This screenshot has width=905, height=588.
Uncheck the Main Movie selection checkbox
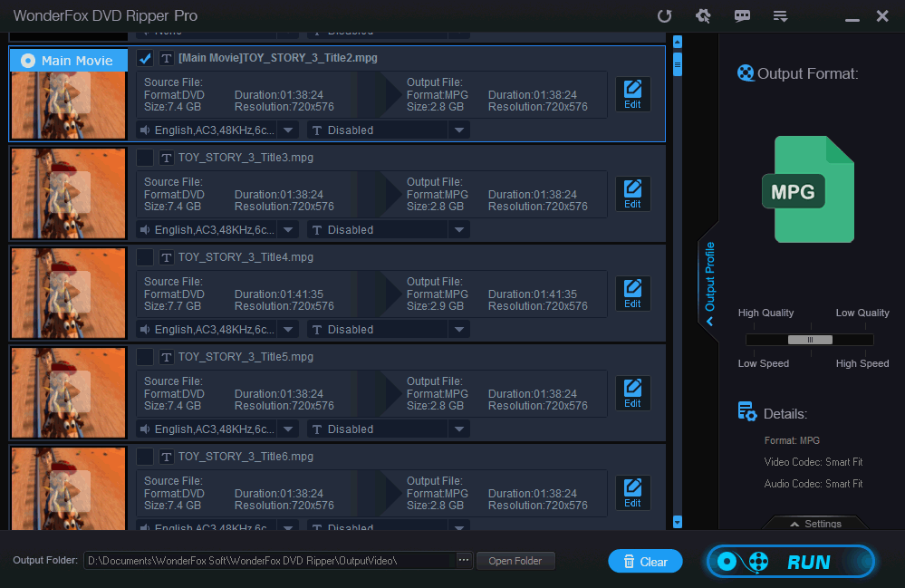(145, 57)
